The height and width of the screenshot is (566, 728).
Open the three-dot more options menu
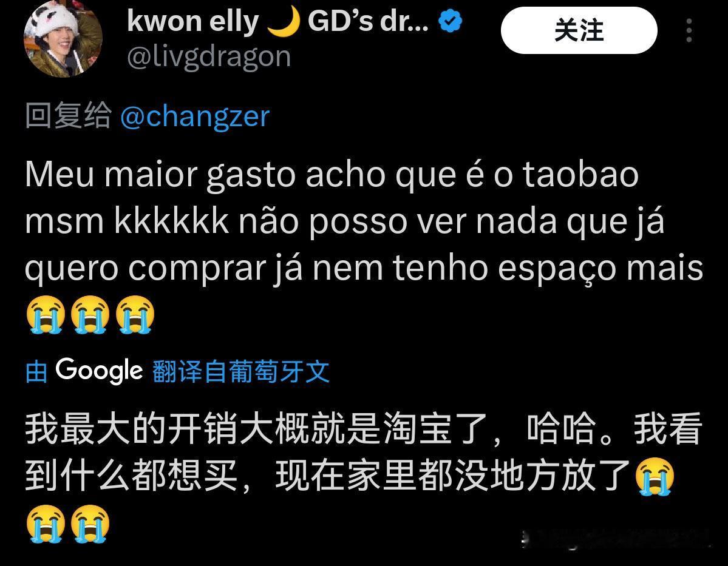coord(689,30)
